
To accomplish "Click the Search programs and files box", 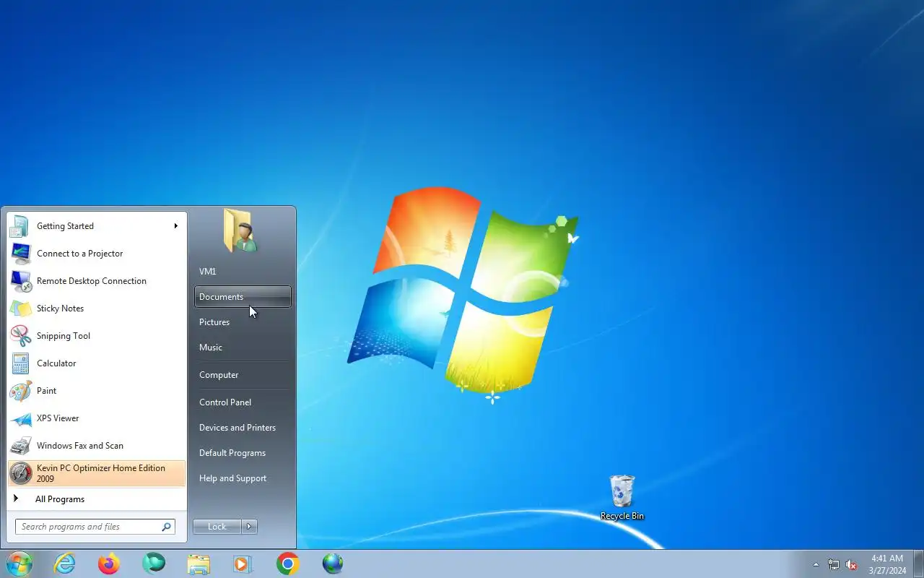I will 95,527.
